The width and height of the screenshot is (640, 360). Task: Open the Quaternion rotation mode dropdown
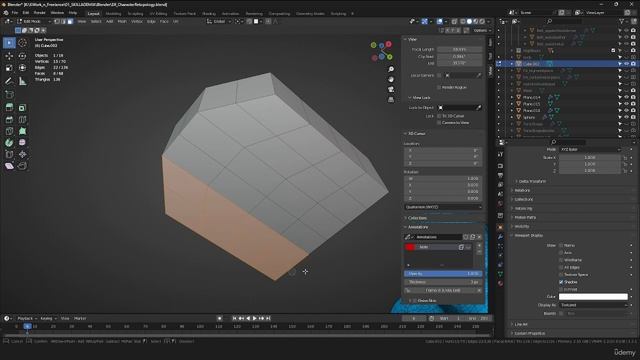[443, 207]
